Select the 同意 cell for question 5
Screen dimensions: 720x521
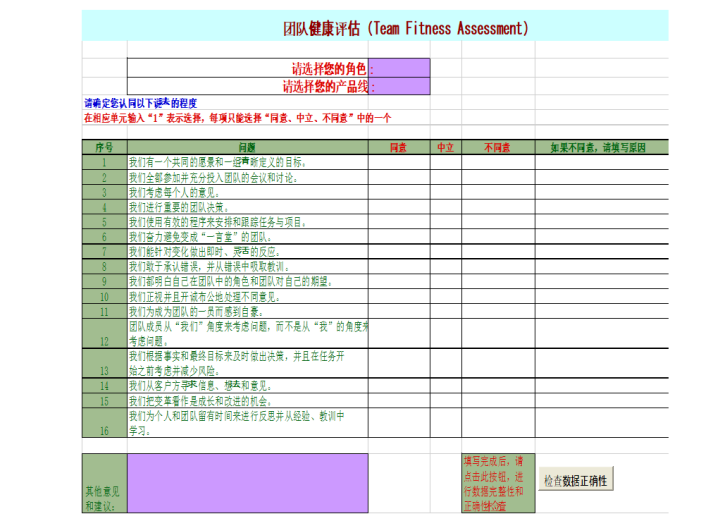[x=399, y=222]
